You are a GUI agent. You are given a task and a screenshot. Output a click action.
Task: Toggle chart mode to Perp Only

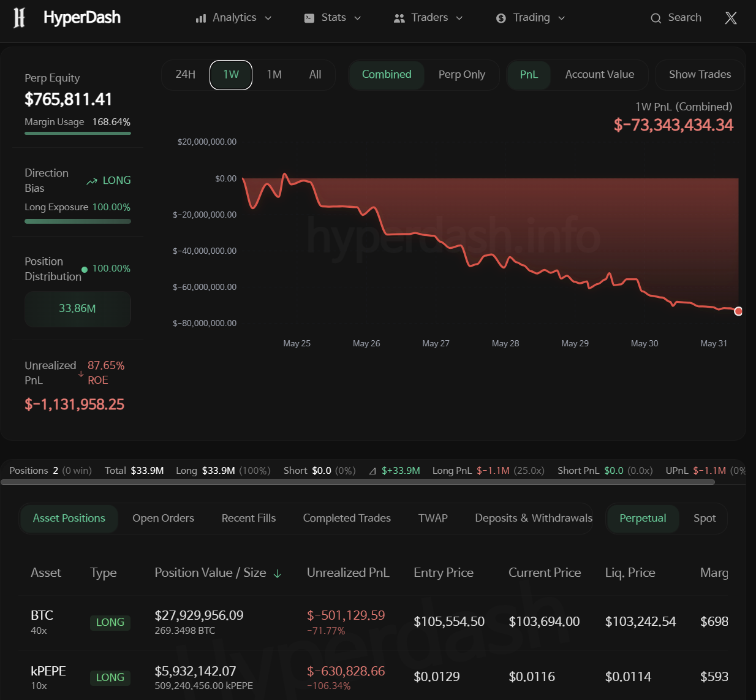[x=462, y=74]
